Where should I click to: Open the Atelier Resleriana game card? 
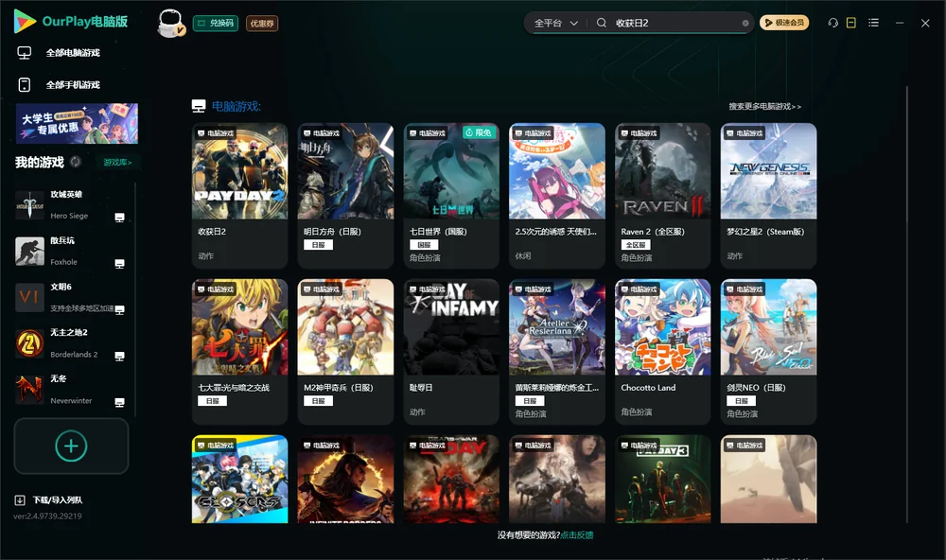coord(557,351)
